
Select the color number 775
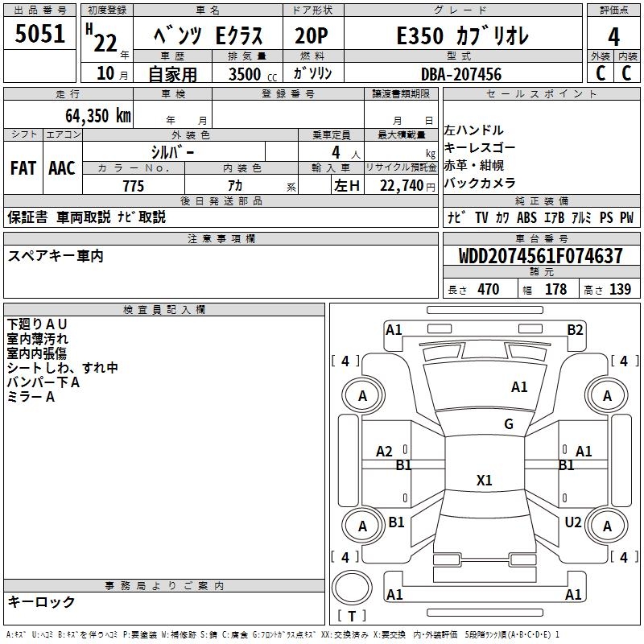coord(134,186)
